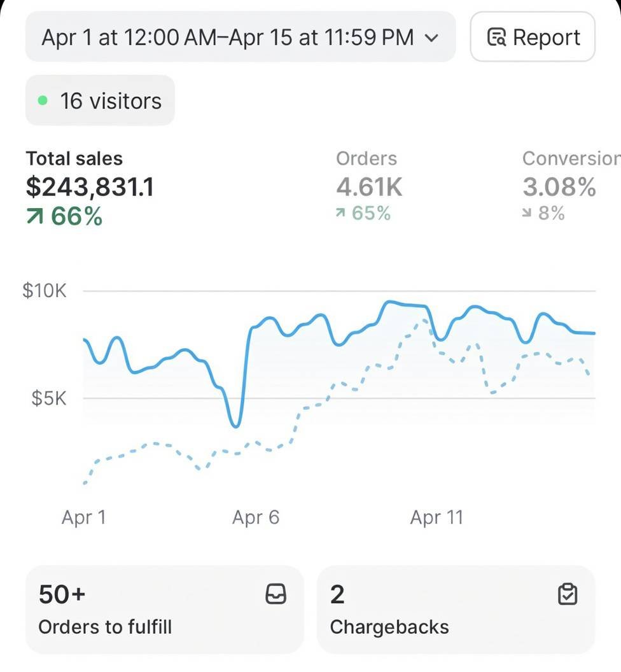Open the Apr 1–Apr 15 date range selector

[241, 37]
